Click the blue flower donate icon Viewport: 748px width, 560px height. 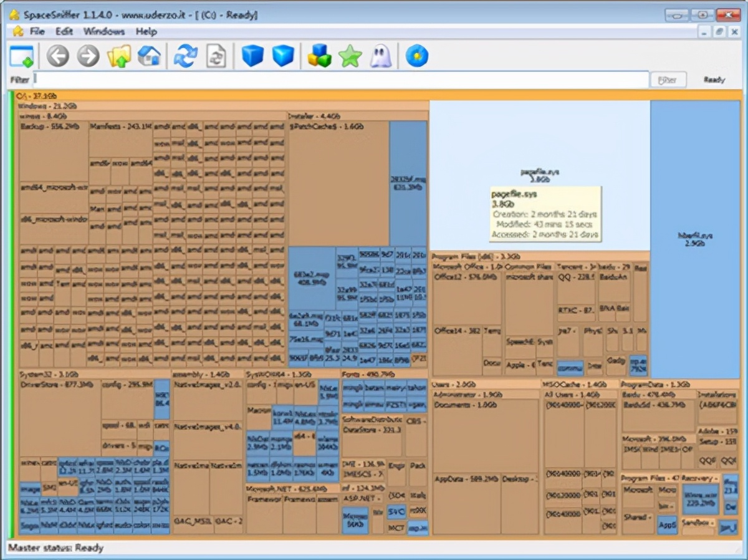(416, 57)
